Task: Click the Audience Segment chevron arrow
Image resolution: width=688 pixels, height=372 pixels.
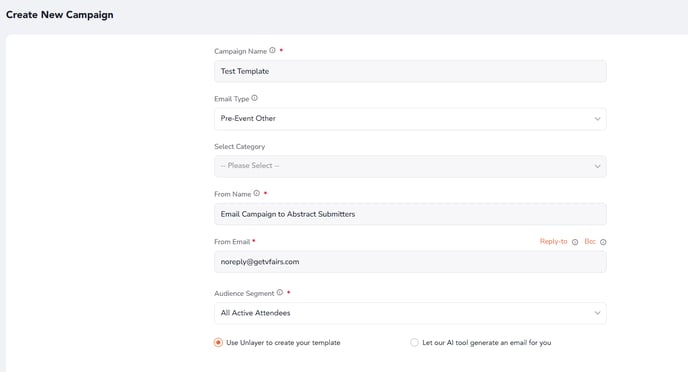Action: pos(597,313)
